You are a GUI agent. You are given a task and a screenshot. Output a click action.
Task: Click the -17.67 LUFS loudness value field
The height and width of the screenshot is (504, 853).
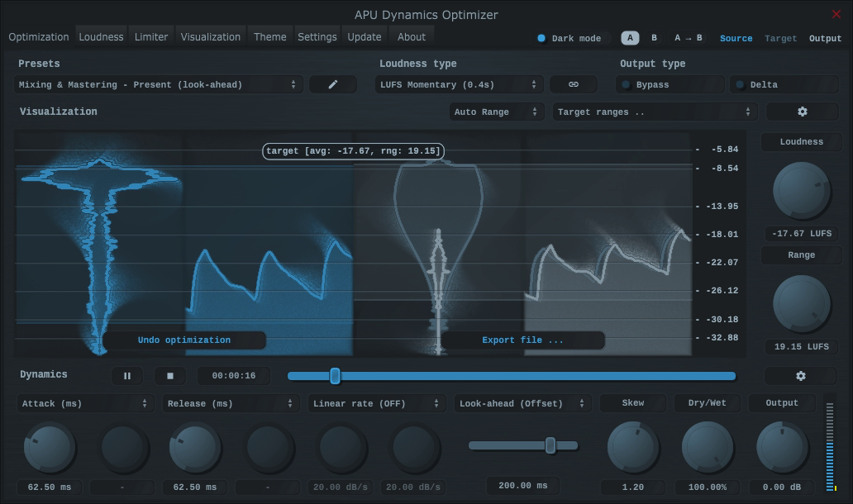point(801,233)
